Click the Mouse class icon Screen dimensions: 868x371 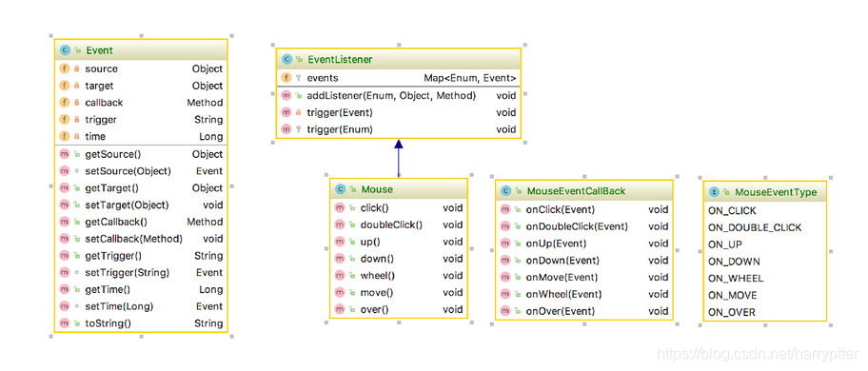pyautogui.click(x=341, y=189)
